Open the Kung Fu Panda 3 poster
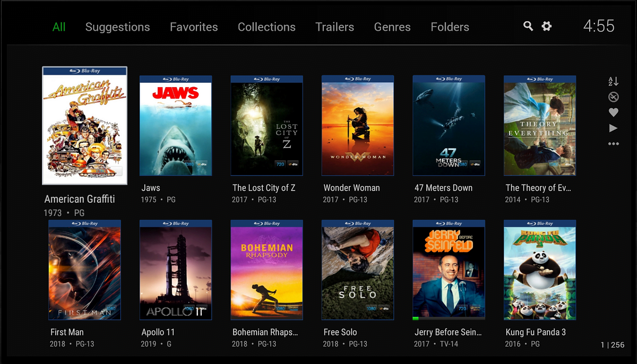This screenshot has width=637, height=364. tap(540, 270)
